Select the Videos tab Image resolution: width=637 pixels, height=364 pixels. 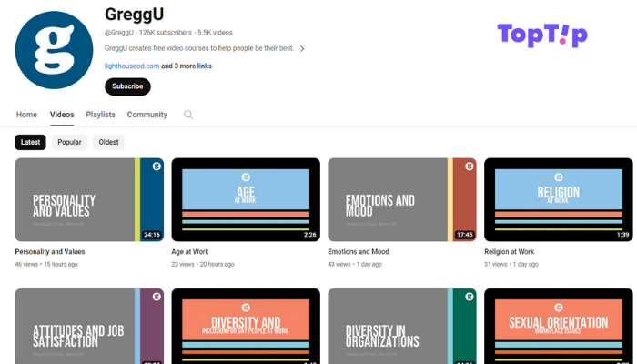(62, 115)
